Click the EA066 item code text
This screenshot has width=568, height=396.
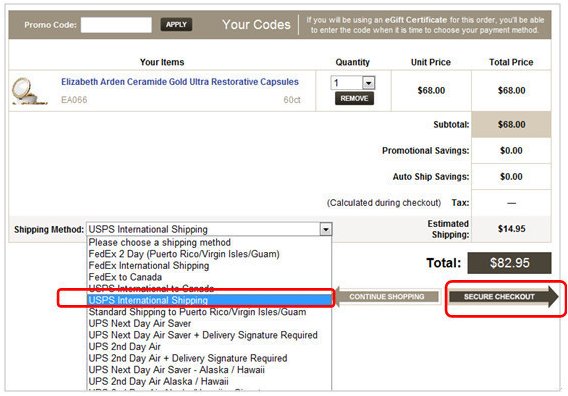[74, 100]
